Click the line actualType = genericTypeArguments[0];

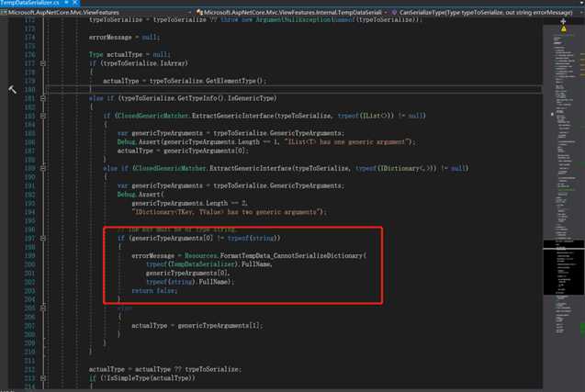click(x=183, y=151)
